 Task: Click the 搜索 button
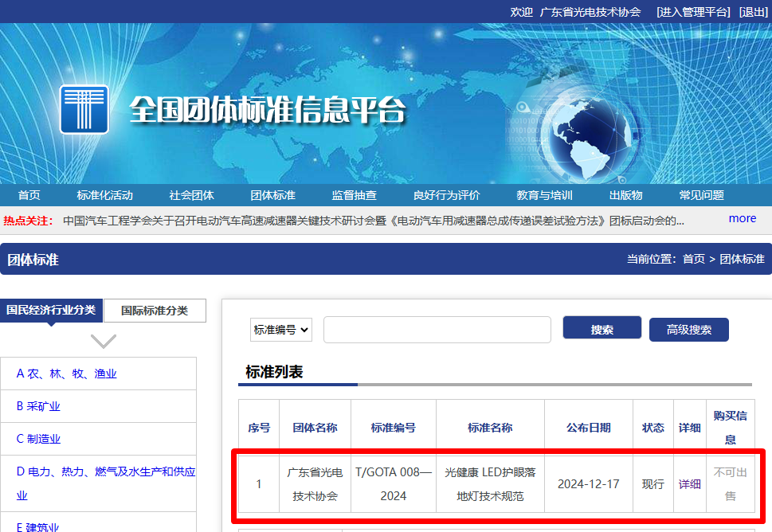tap(602, 327)
